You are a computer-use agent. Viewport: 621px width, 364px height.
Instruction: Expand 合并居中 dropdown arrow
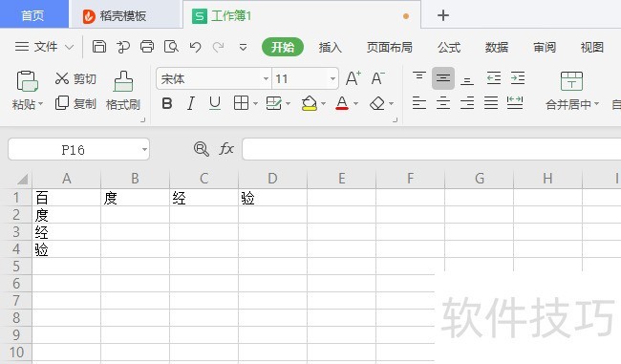596,104
